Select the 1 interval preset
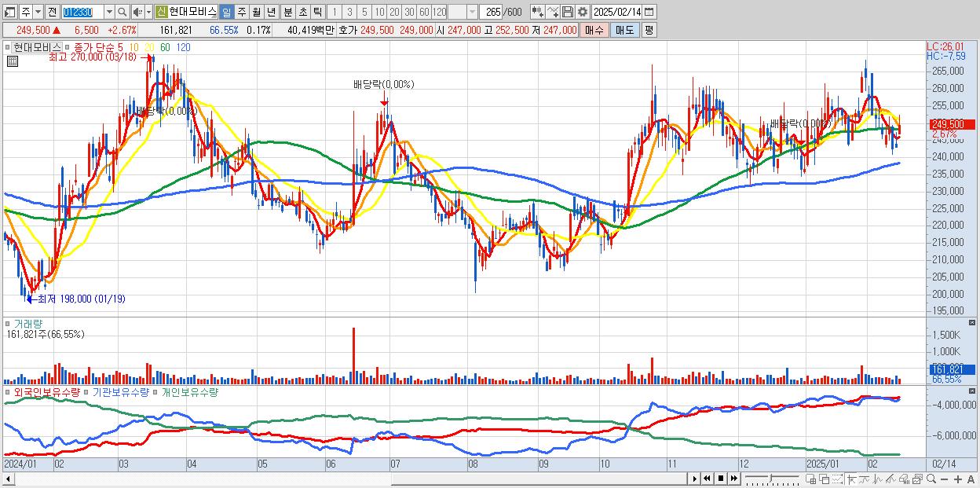Viewport: 980px width, 488px height. point(334,13)
